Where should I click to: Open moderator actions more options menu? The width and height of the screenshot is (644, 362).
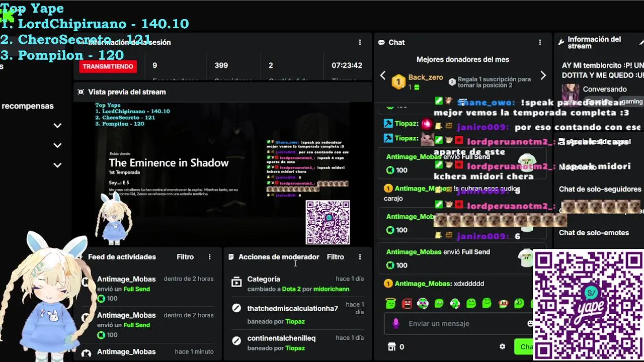[360, 257]
